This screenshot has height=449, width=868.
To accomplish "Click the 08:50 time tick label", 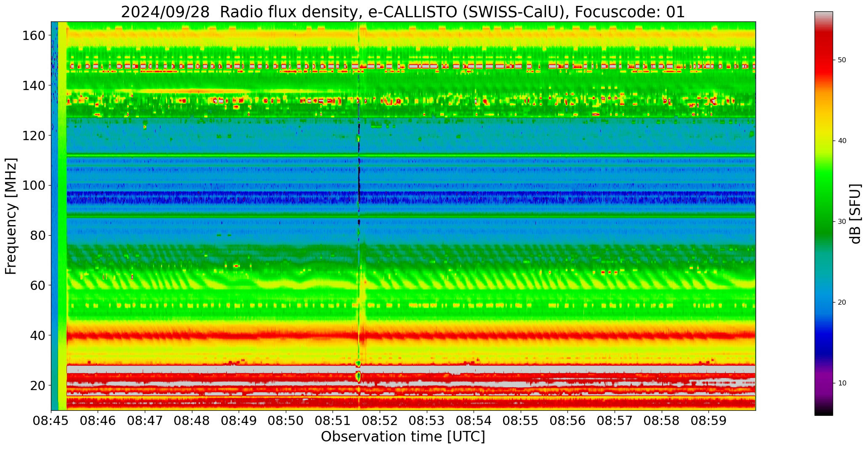I will point(286,421).
